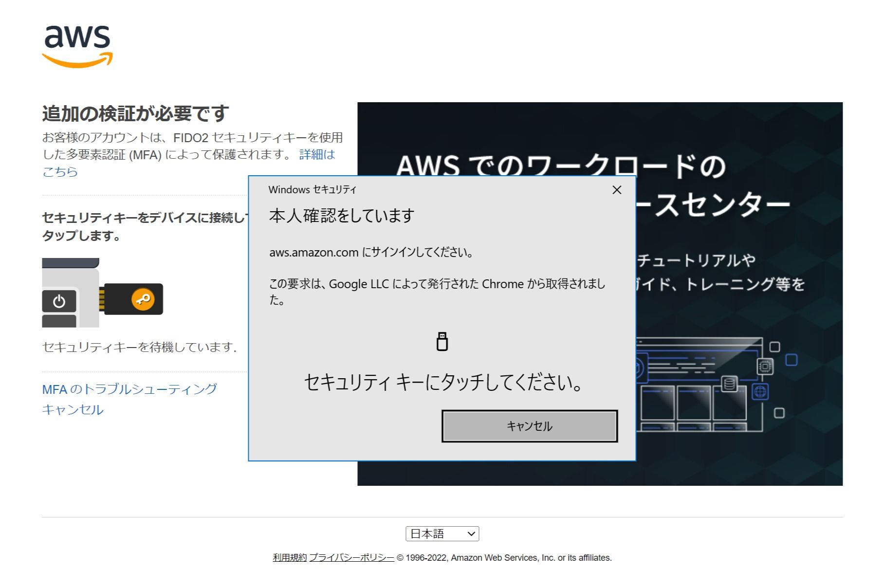The image size is (883, 588).
Task: Click セキュリティ キーにタッチしてください message
Action: click(443, 382)
